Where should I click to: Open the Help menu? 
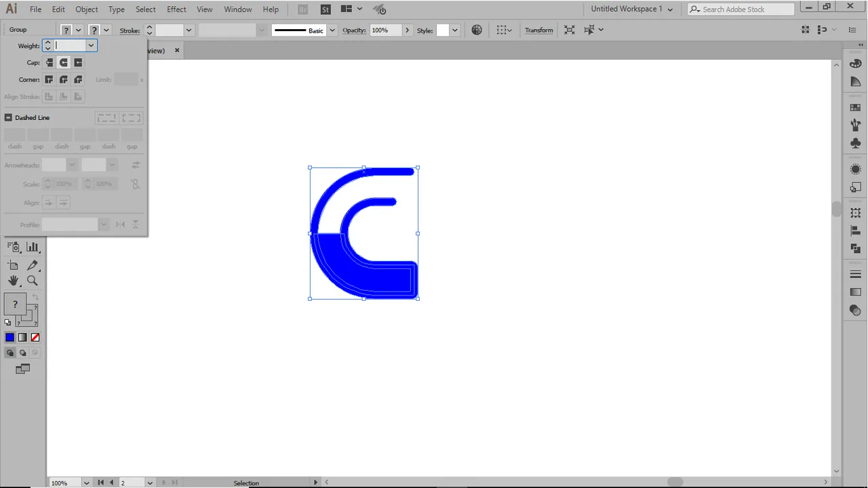271,9
